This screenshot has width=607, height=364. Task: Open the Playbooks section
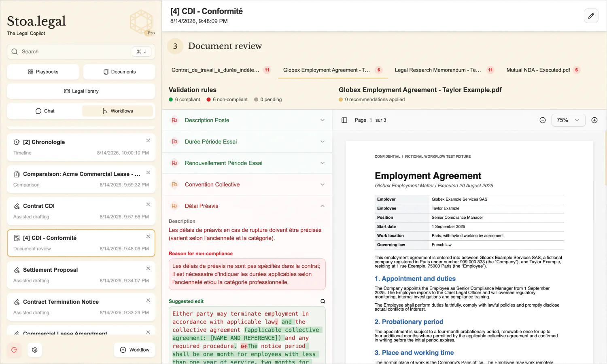(43, 72)
